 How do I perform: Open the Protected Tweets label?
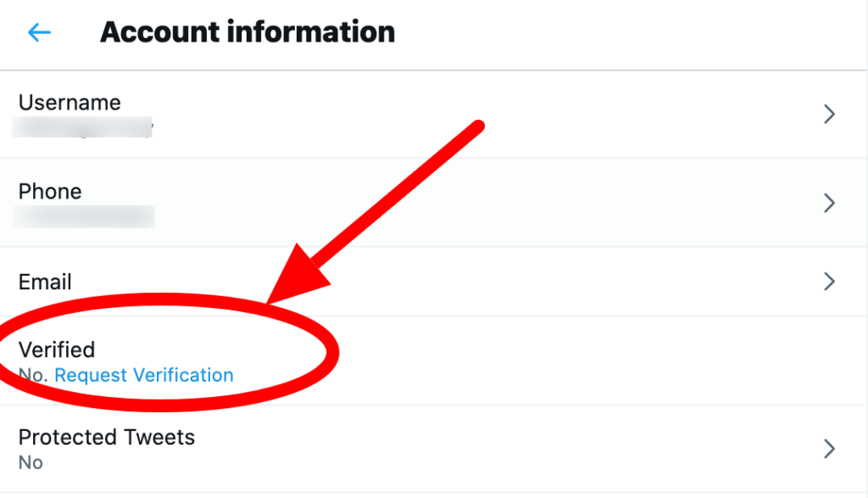coord(107,438)
